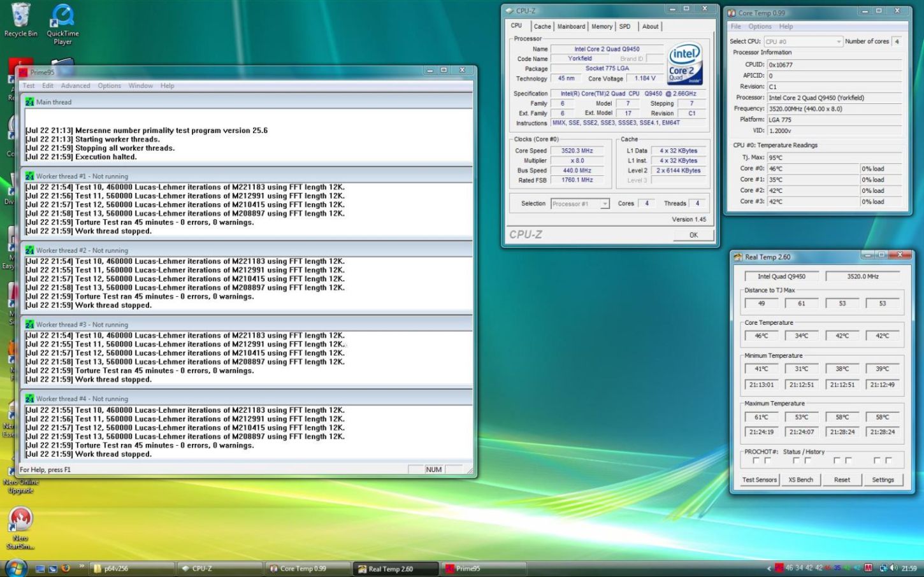The height and width of the screenshot is (577, 924).
Task: Click the volume speaker icon in system tray
Action: click(895, 568)
